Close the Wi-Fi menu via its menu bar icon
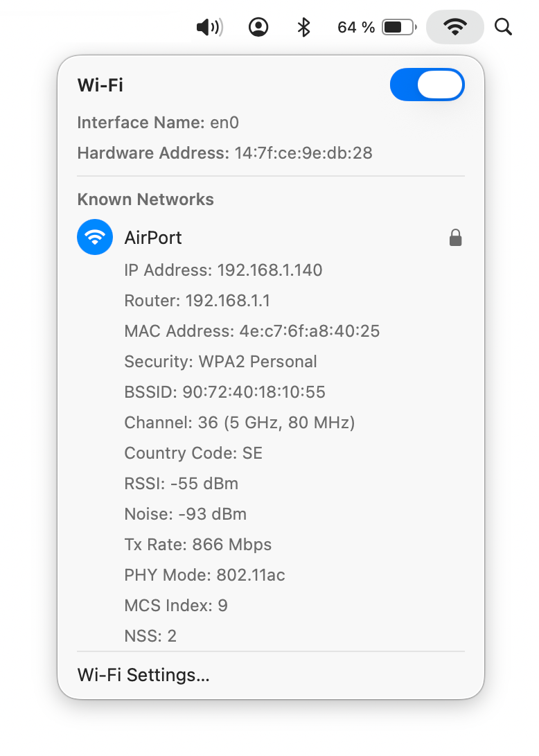Image resolution: width=539 pixels, height=756 pixels. coord(454,27)
